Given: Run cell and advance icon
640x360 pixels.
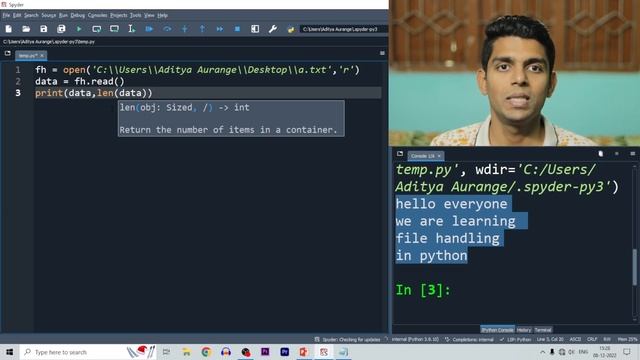Looking at the screenshot, I should 114,29.
